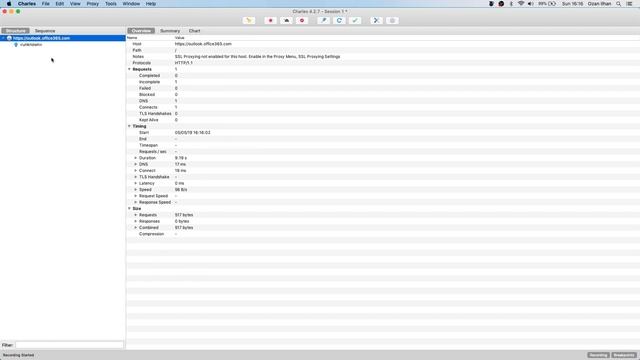Clear the session with the broom icon

[249, 20]
